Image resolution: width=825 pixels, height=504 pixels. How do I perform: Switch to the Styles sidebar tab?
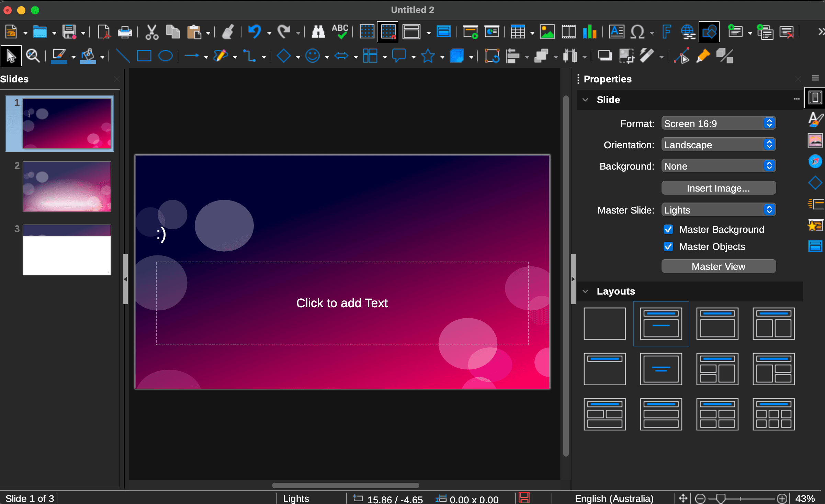tap(815, 119)
